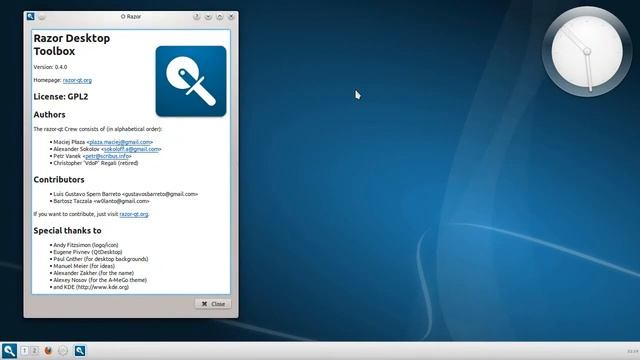Switch to desktop 2 in pager
Screen dimensions: 640x360
35,351
